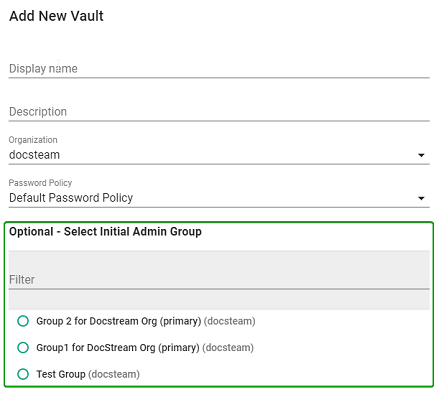Click the Filter field for admin groups
This screenshot has width=439, height=410.
(x=219, y=279)
